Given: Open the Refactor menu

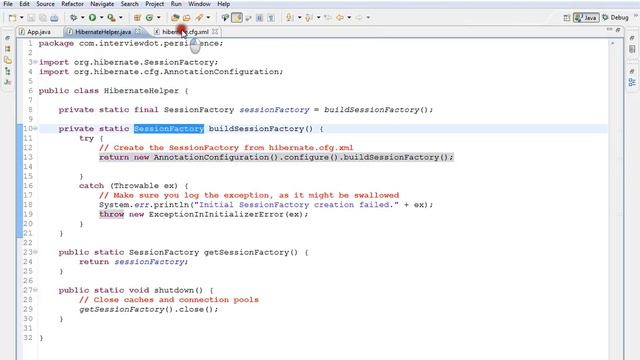Looking at the screenshot, I should pyautogui.click(x=72, y=4).
